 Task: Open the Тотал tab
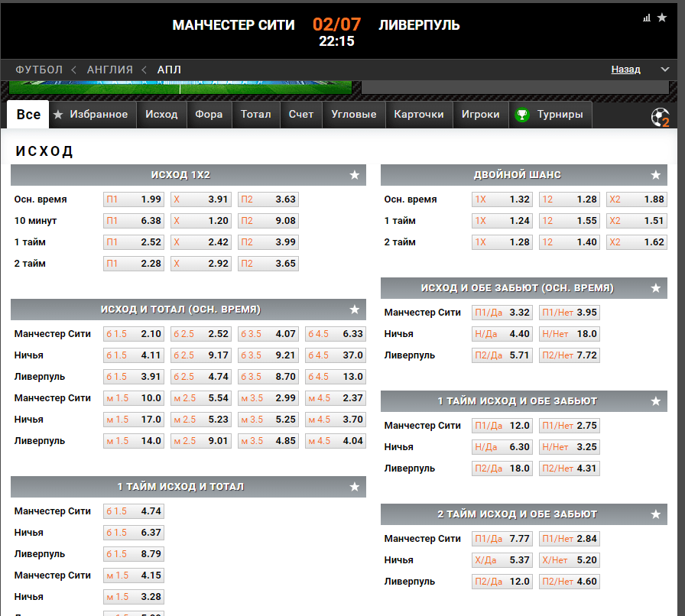(256, 115)
